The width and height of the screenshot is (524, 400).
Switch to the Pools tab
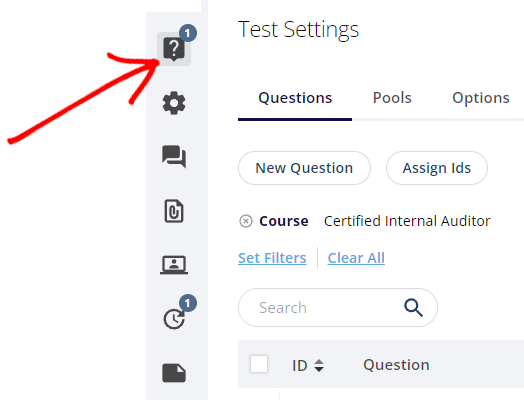click(x=392, y=98)
